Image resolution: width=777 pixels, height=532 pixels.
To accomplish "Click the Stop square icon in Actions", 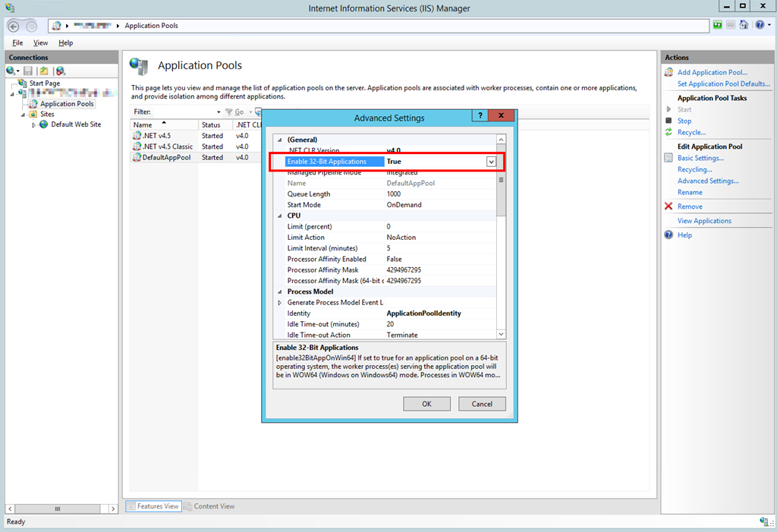I will click(x=668, y=121).
